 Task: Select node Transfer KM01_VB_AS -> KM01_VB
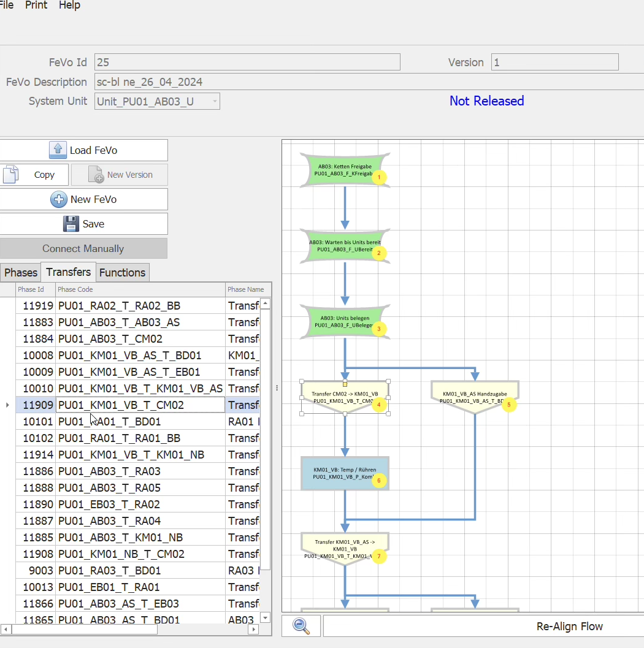[x=344, y=549]
